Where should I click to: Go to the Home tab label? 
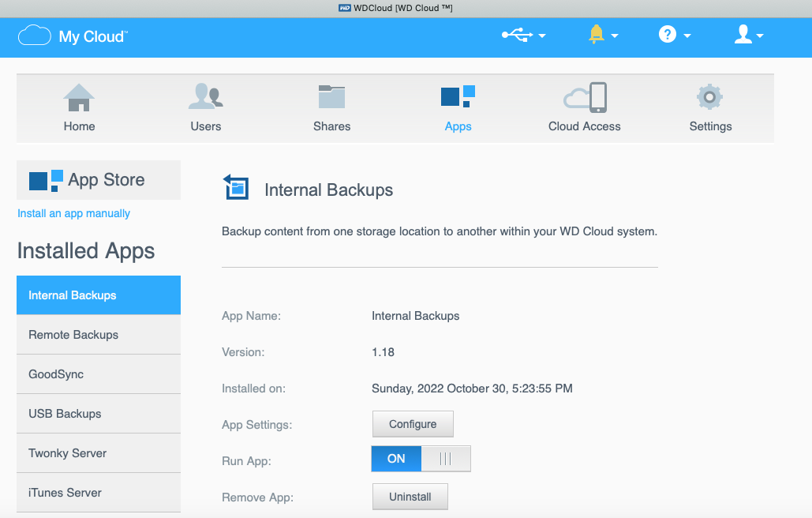pyautogui.click(x=79, y=126)
